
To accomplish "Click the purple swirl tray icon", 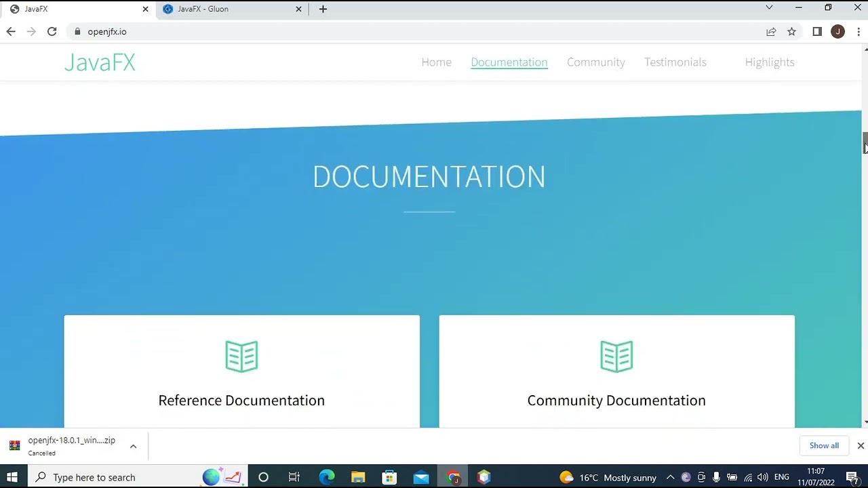I will [x=686, y=477].
